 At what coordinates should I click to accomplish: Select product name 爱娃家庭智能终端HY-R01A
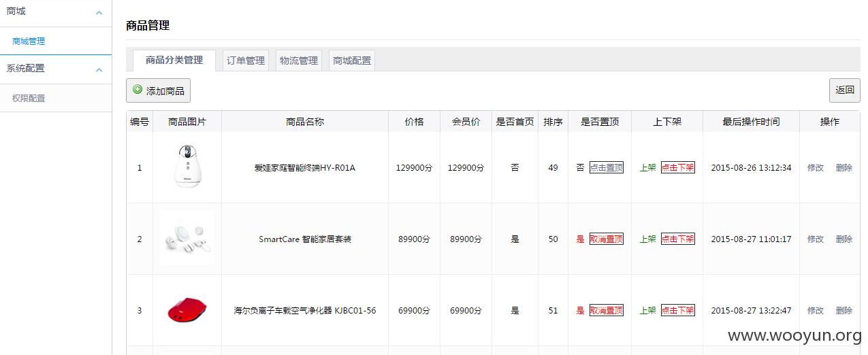305,167
